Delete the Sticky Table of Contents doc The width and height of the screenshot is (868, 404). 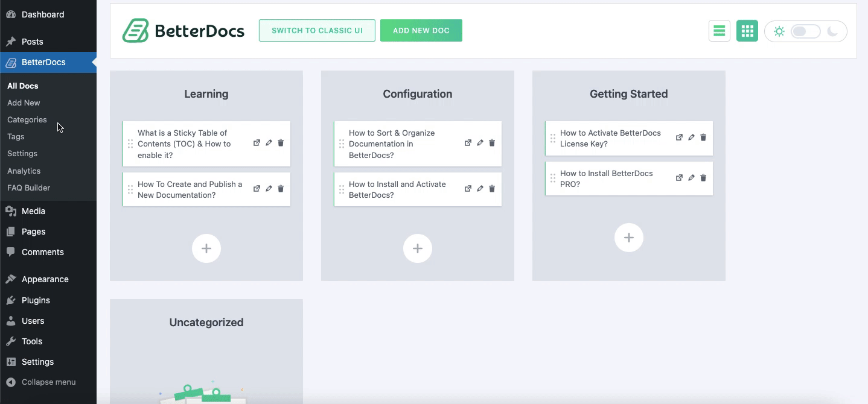pos(281,144)
